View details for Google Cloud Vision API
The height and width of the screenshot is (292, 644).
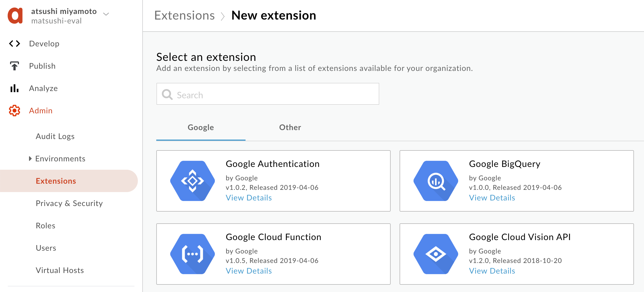point(492,271)
